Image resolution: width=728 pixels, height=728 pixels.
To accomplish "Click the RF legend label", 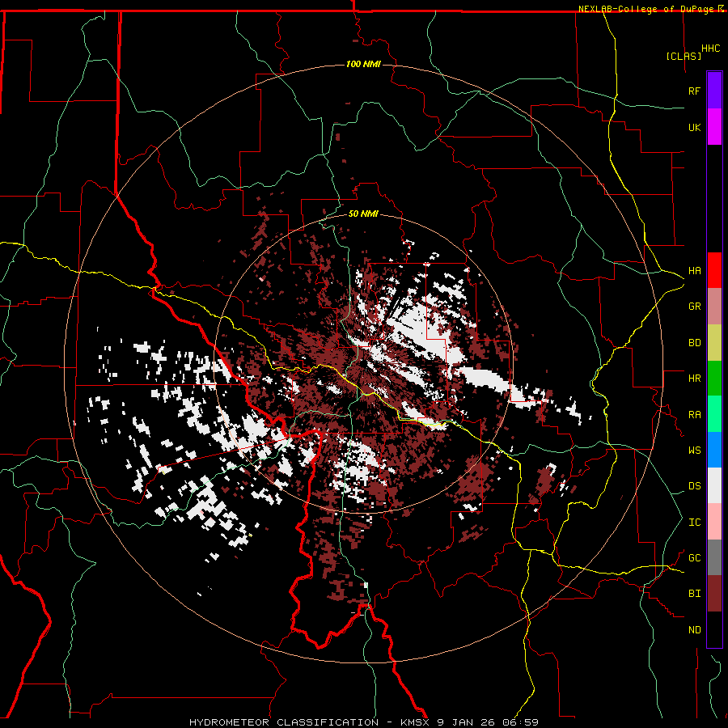I will coord(694,91).
